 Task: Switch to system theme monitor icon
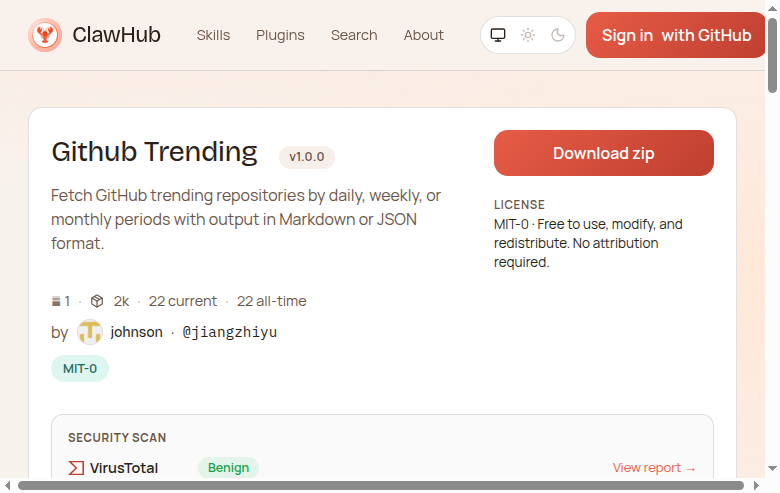[x=498, y=35]
